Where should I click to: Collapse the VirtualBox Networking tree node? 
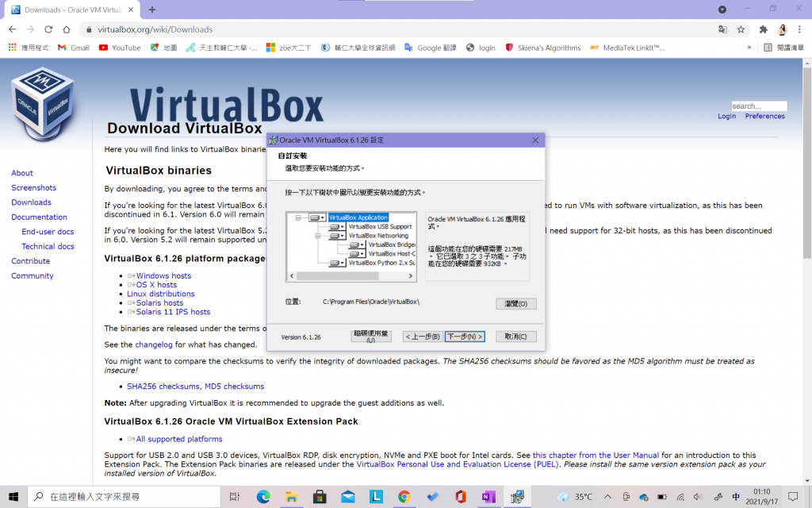[x=318, y=236]
